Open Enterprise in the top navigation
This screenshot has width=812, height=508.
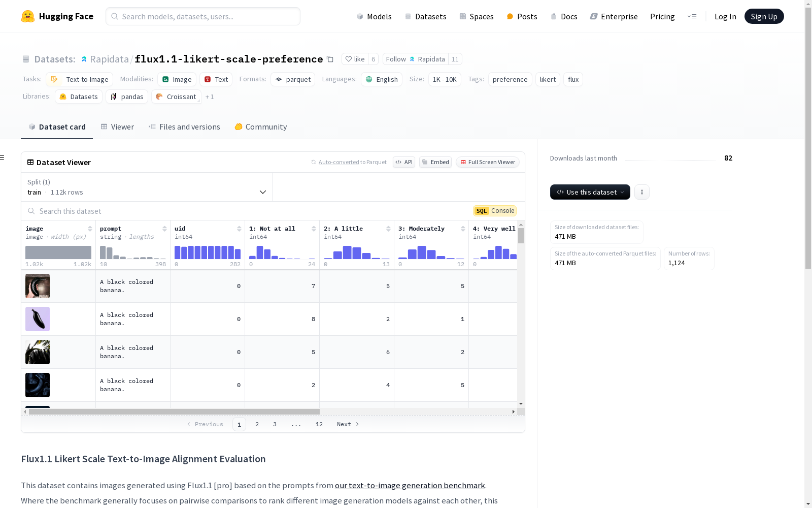[x=614, y=16]
